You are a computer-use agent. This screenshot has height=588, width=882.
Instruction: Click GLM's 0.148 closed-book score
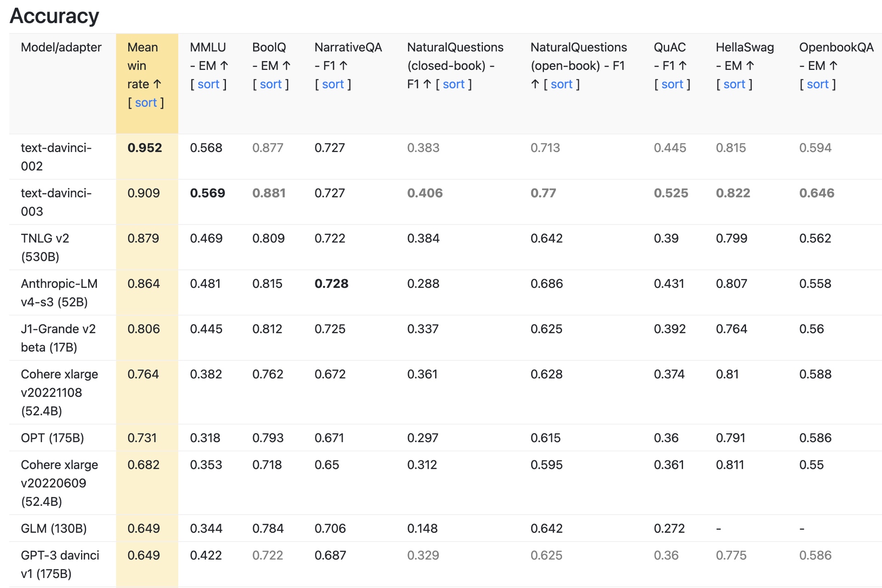423,528
